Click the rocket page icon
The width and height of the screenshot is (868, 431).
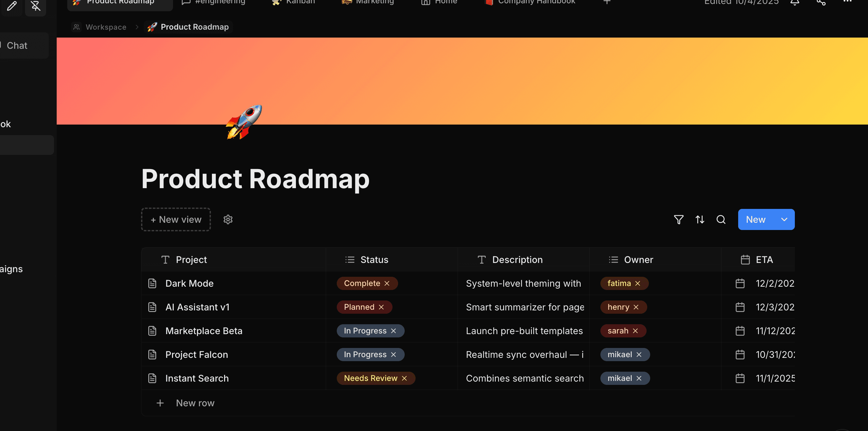[244, 122]
